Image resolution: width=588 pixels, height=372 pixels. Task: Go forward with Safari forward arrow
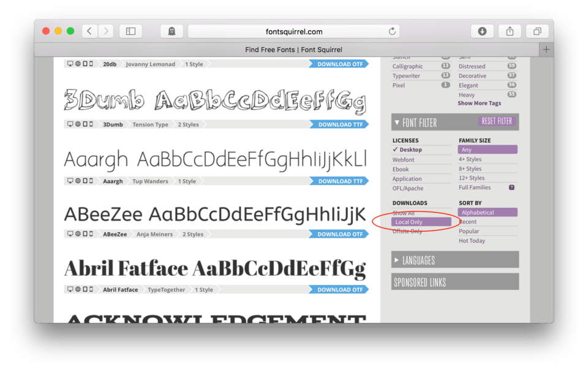click(x=106, y=31)
